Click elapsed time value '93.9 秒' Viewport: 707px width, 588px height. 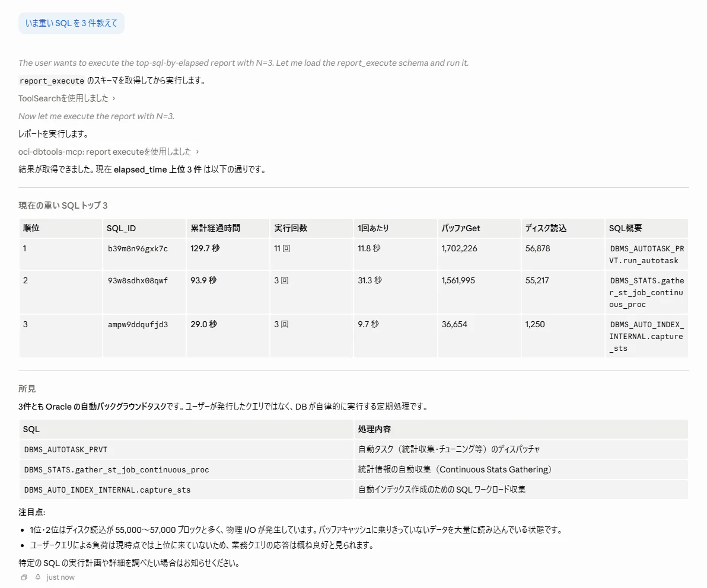coord(203,280)
